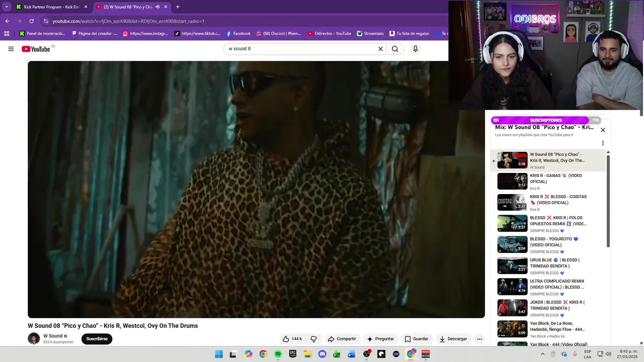
Task: Show hidden system tray icons chevron
Action: tap(542, 354)
